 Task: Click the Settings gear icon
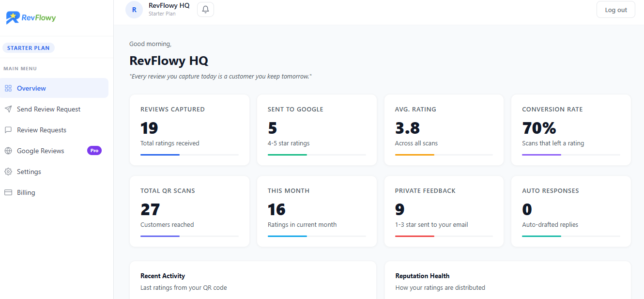click(8, 172)
